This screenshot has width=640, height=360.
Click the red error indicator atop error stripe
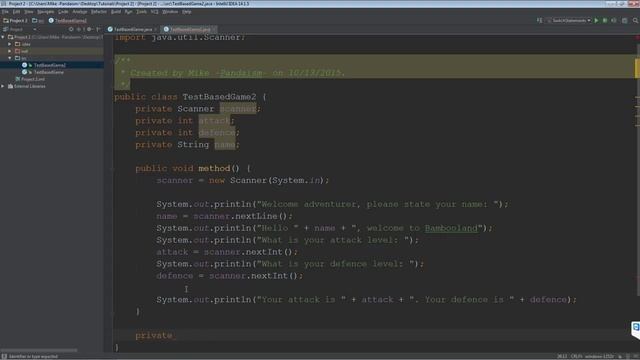click(638, 38)
